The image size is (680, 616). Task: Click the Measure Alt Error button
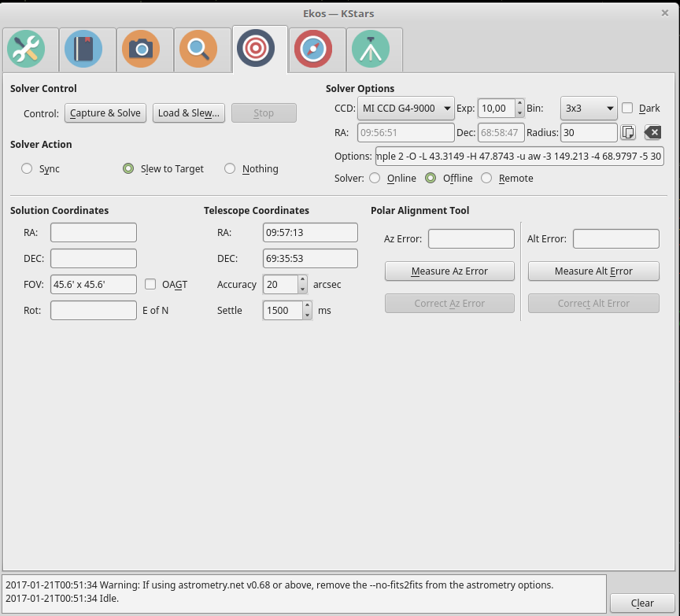tap(593, 271)
